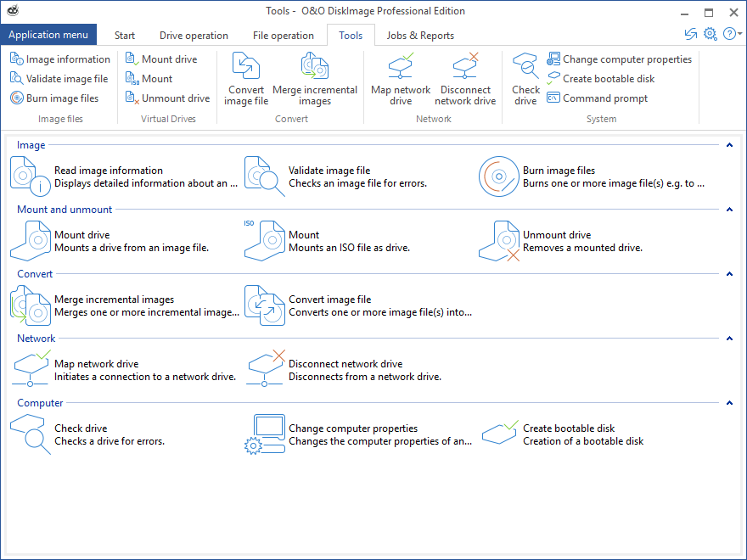Screen dimensions: 747x560
Task: Collapse the Network section in the main panel
Action: coord(729,339)
